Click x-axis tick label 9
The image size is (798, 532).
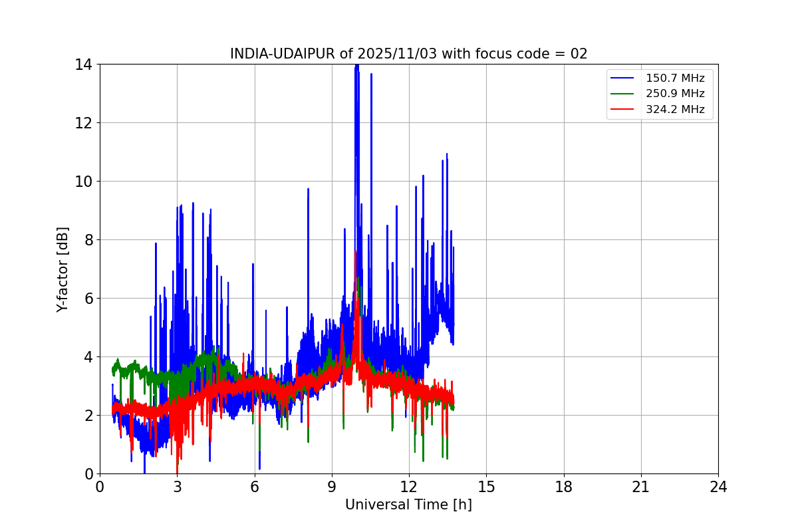coord(332,487)
